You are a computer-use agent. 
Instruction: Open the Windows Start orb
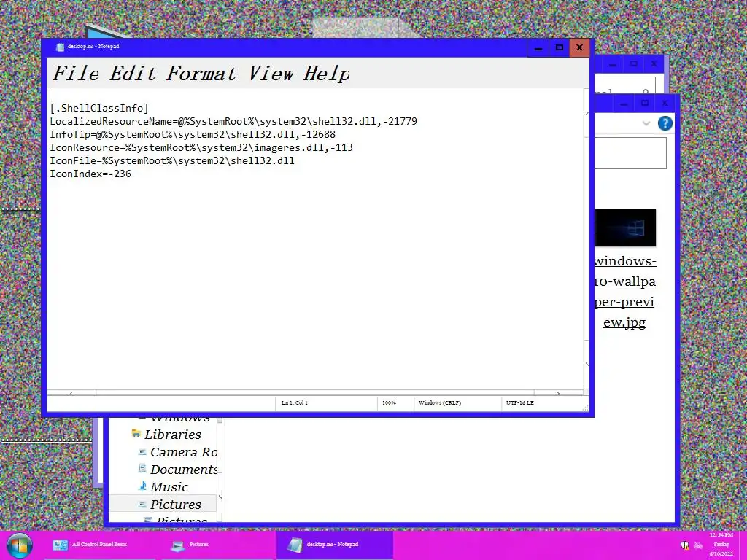(19, 545)
